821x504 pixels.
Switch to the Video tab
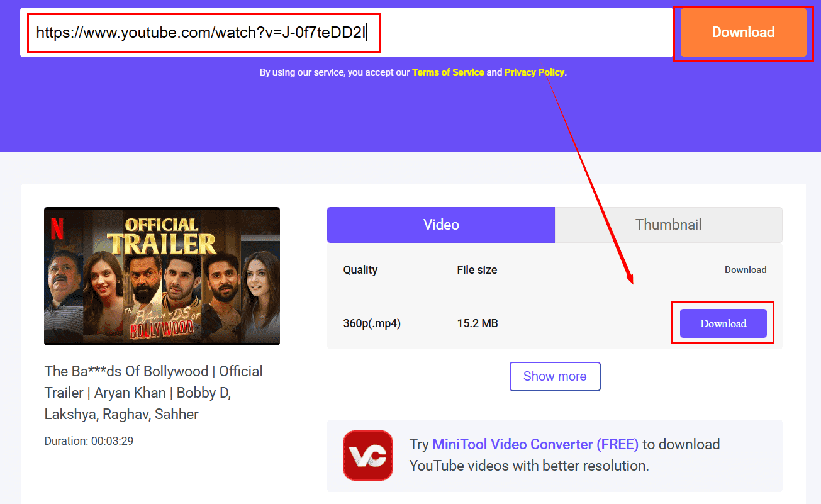click(441, 225)
